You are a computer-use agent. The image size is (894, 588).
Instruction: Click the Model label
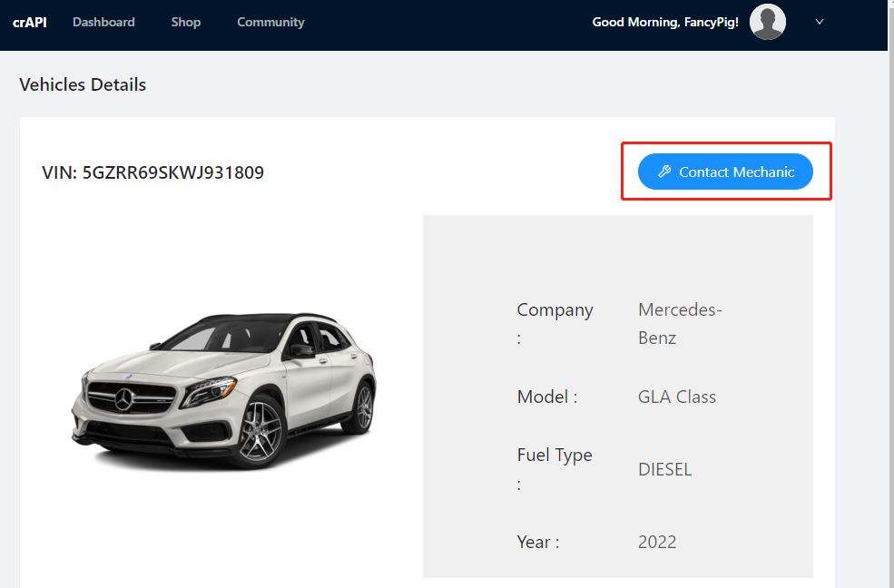546,397
